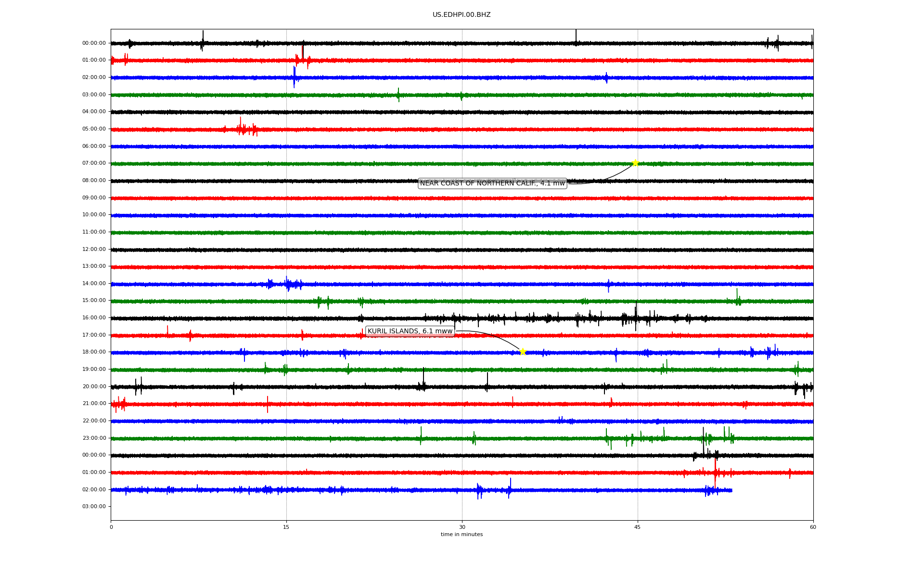The image size is (924, 578).
Task: Click the 03:00:00 row label at the bottom
Action: (x=94, y=506)
